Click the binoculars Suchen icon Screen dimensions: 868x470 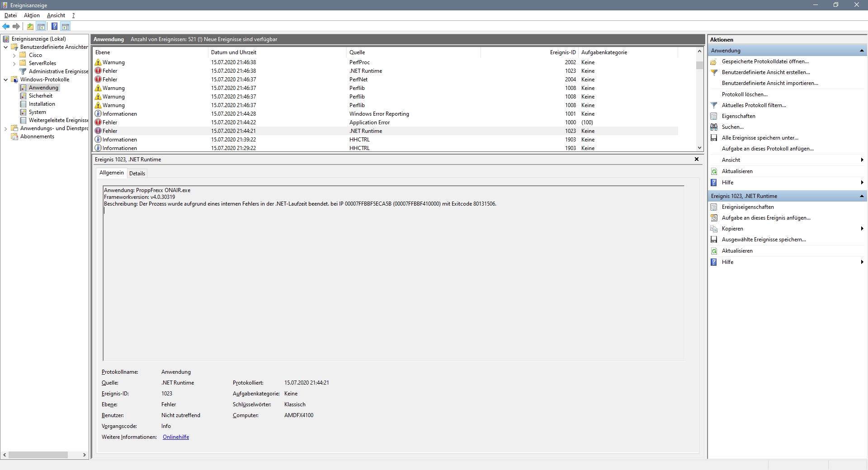[714, 127]
